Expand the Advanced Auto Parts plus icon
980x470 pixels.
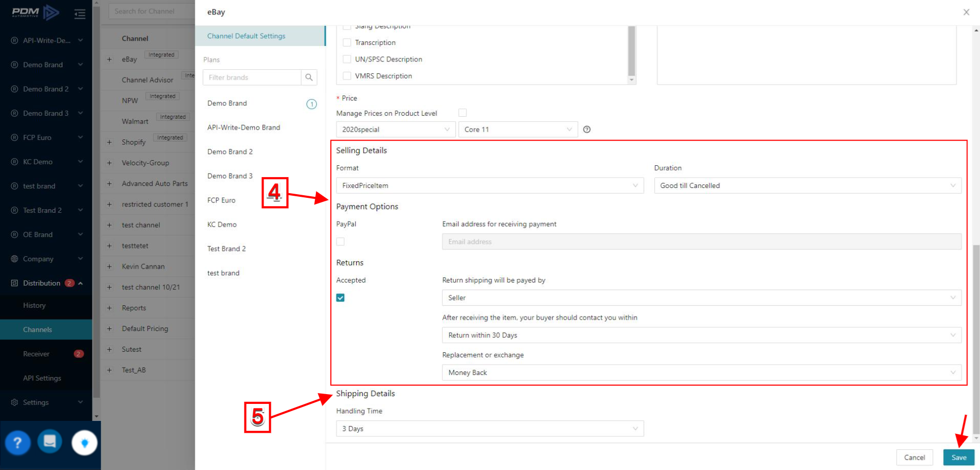109,183
